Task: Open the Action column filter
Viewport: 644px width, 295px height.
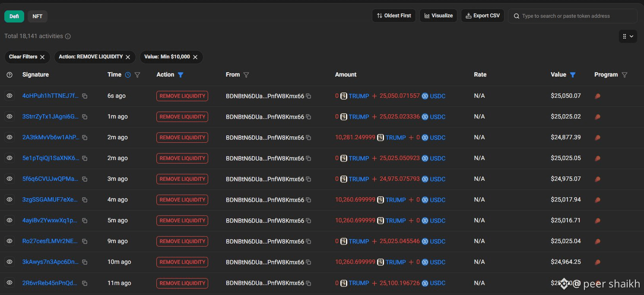Action: pos(181,75)
